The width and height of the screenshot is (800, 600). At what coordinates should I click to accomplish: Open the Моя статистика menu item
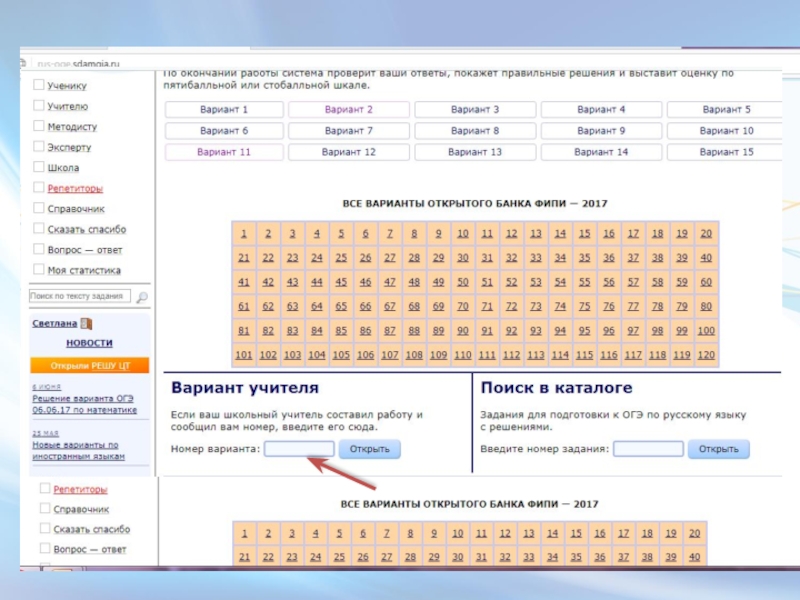pos(84,270)
